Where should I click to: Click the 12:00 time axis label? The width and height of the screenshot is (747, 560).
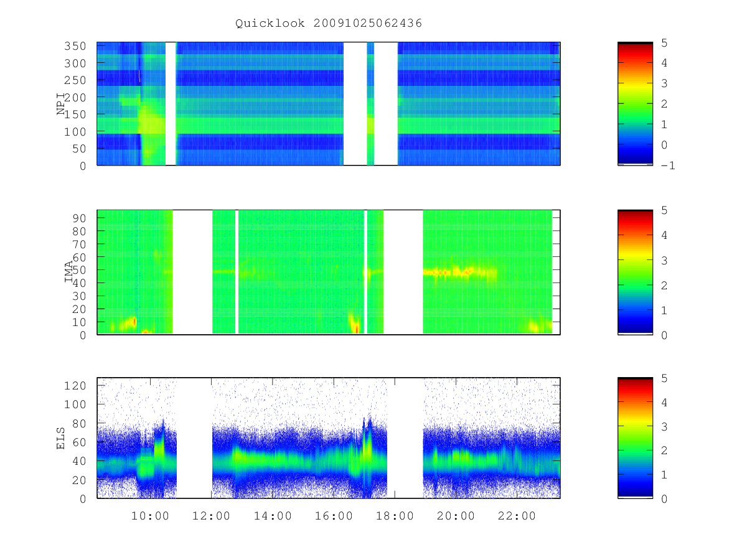click(211, 516)
